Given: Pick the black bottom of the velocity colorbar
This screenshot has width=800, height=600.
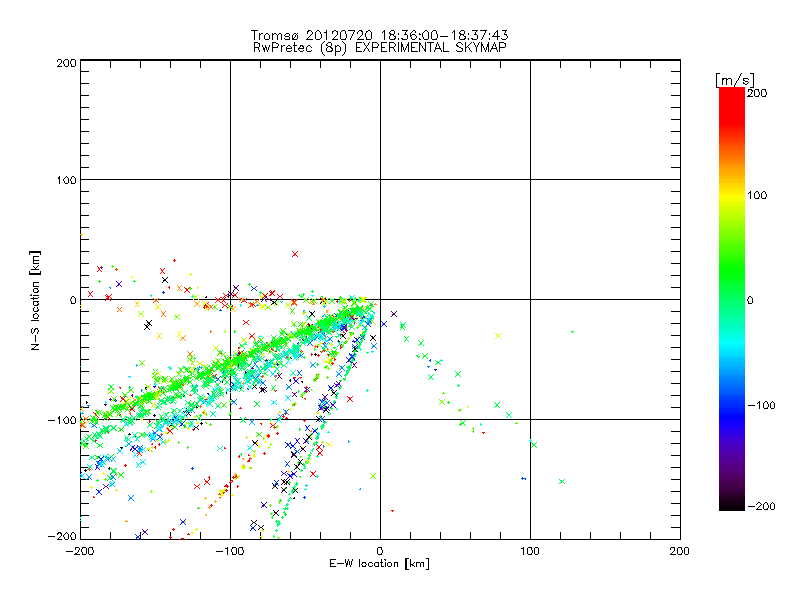Looking at the screenshot, I should [732, 504].
